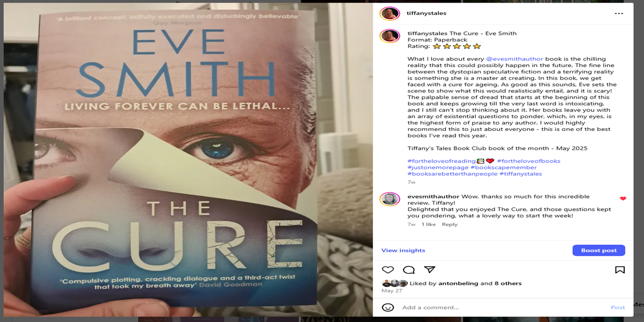The image size is (644, 322).
Task: View the 8 others who liked
Action: (x=508, y=283)
